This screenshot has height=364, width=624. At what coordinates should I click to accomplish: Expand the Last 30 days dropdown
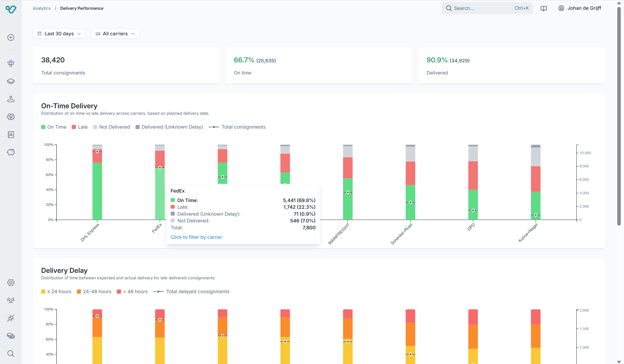tap(59, 34)
